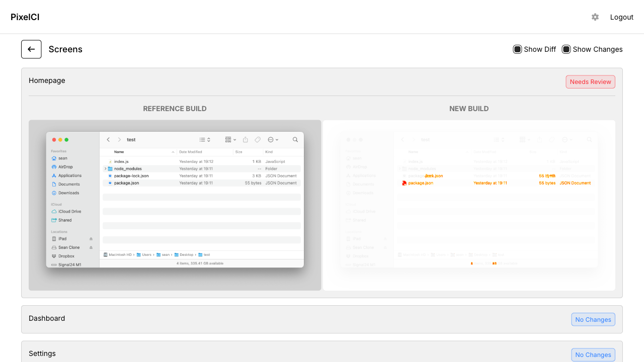Click the back arrow button beside Screens
This screenshot has height=362, width=644.
(x=31, y=49)
